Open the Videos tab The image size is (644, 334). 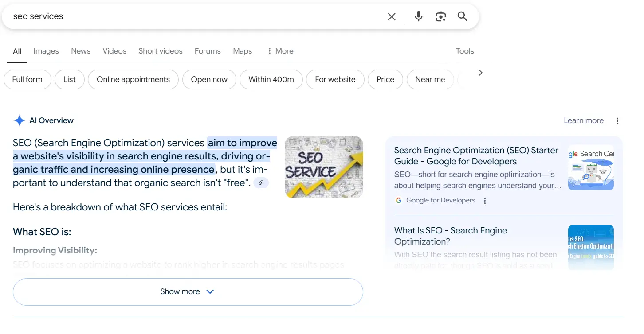pos(114,51)
